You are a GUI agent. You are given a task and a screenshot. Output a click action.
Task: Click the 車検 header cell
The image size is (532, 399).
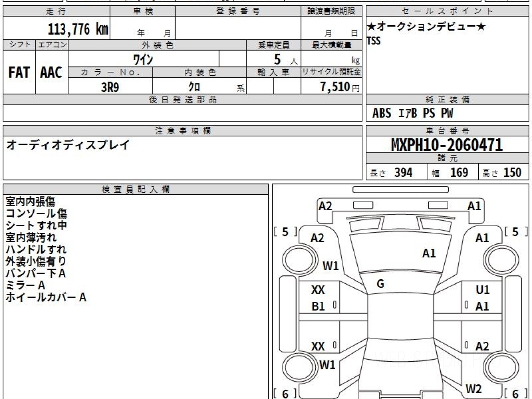click(x=143, y=12)
